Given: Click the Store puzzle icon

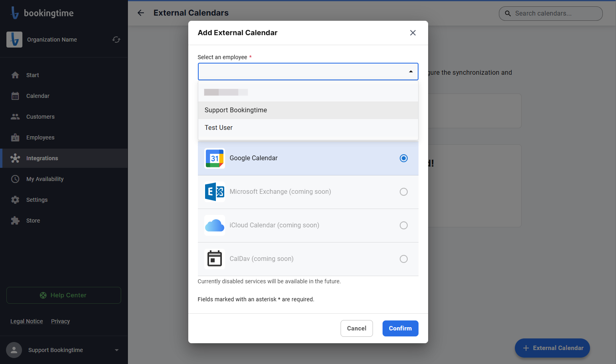Looking at the screenshot, I should (x=15, y=221).
